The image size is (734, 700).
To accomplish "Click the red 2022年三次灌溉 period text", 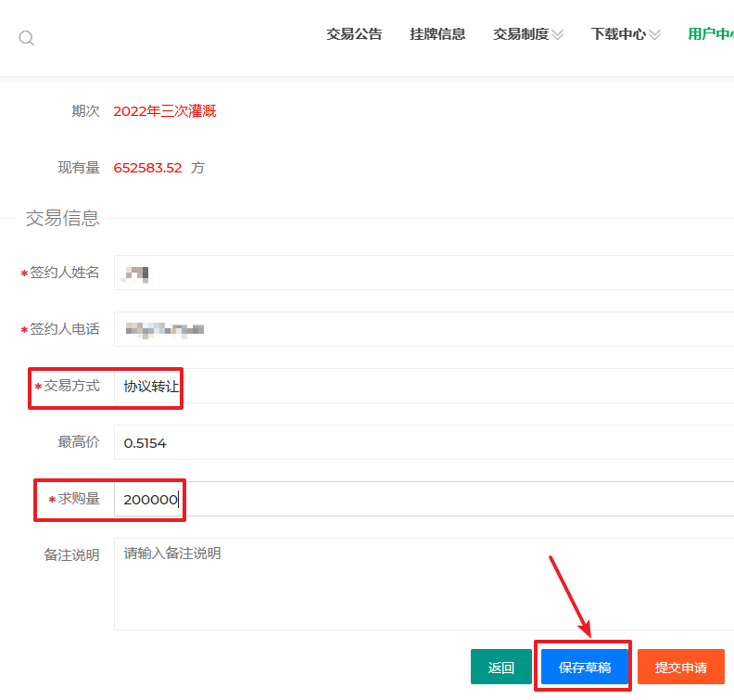I will coord(165,111).
